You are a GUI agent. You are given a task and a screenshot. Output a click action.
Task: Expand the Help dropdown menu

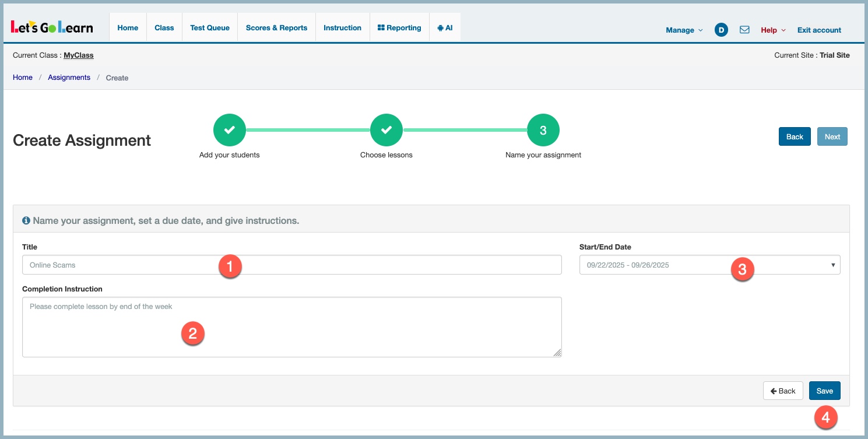click(773, 30)
